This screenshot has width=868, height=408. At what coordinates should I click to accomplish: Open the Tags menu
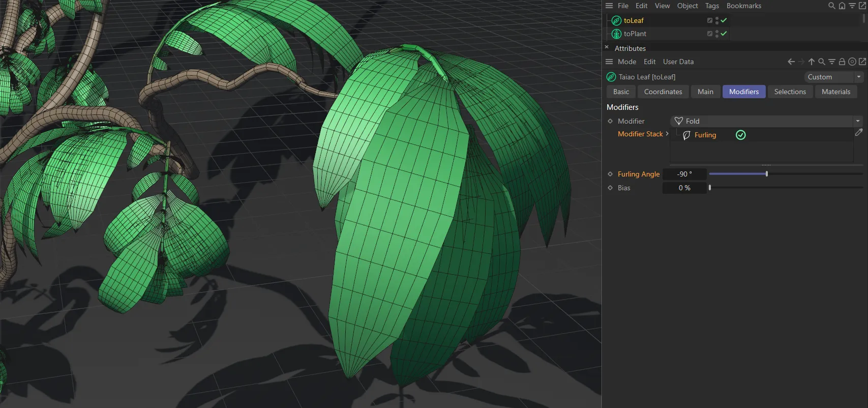click(712, 6)
